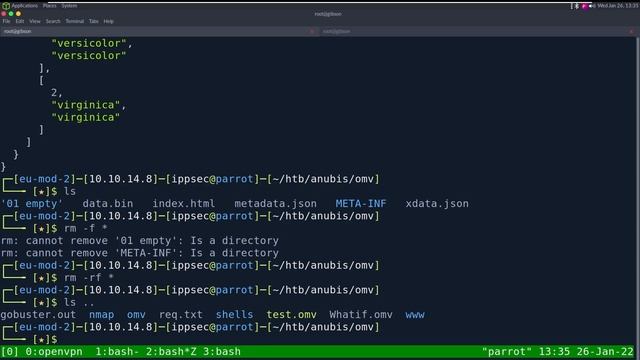
Task: Open the System menu in the top panel
Action: (x=69, y=6)
